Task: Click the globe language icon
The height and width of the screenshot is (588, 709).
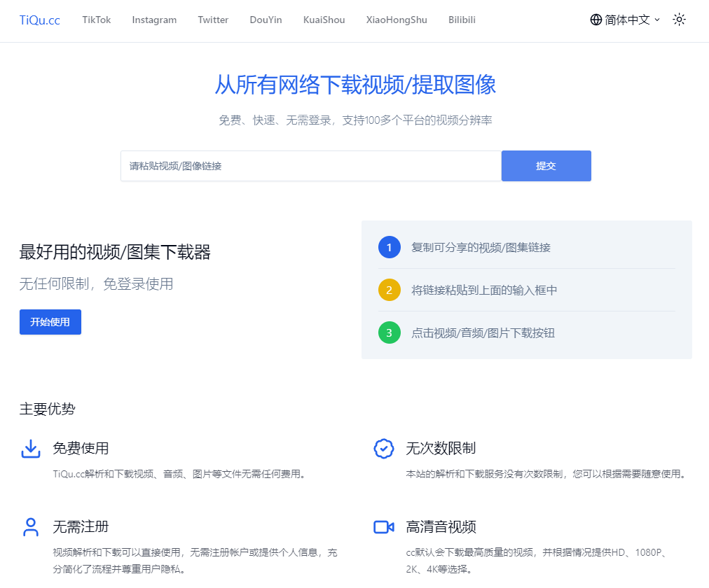Action: coord(595,20)
